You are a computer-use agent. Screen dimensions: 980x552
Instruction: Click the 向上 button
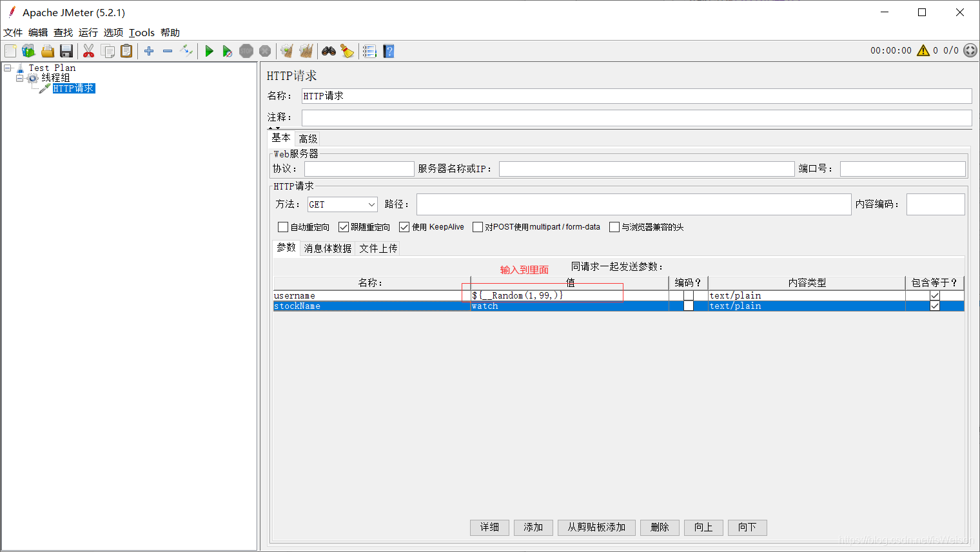coord(703,527)
